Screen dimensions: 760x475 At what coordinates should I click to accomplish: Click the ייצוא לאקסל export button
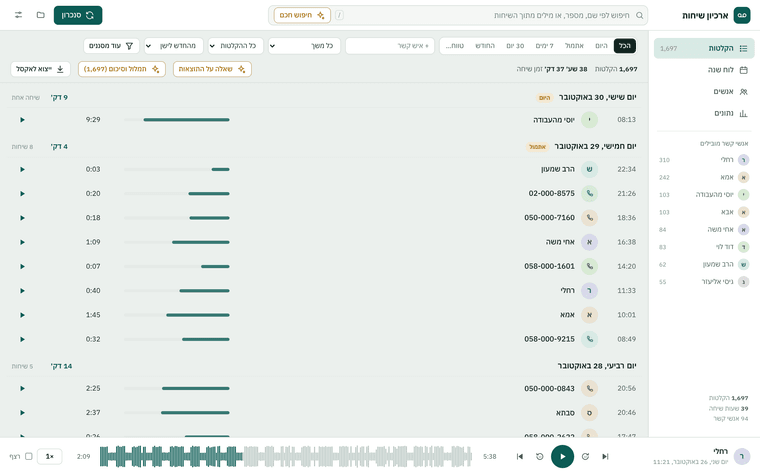coord(40,69)
